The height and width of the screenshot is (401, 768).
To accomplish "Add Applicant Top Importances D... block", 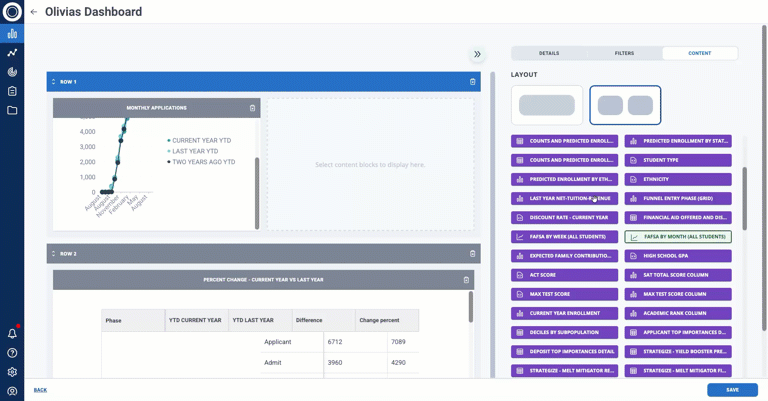I will 678,332.
